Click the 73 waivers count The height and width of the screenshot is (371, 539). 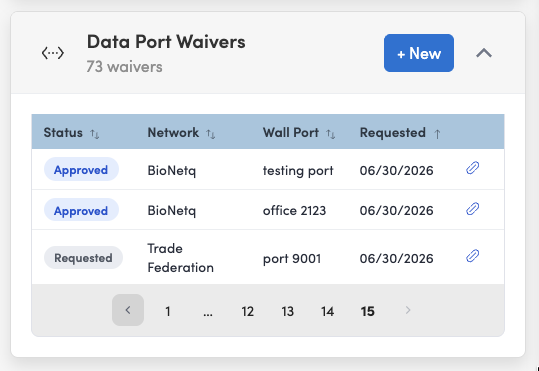tap(124, 67)
